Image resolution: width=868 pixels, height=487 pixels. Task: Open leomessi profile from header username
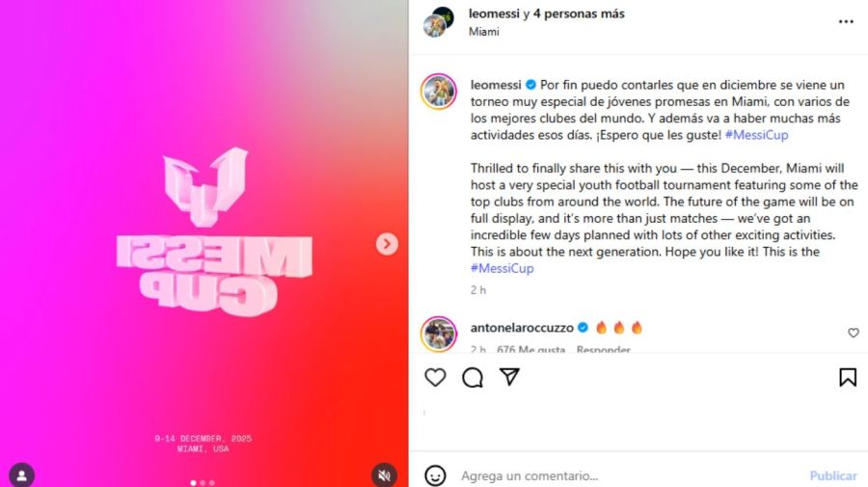[494, 14]
